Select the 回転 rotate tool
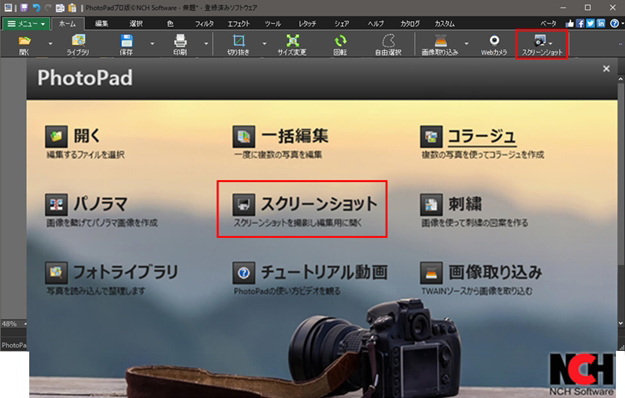 (340, 44)
